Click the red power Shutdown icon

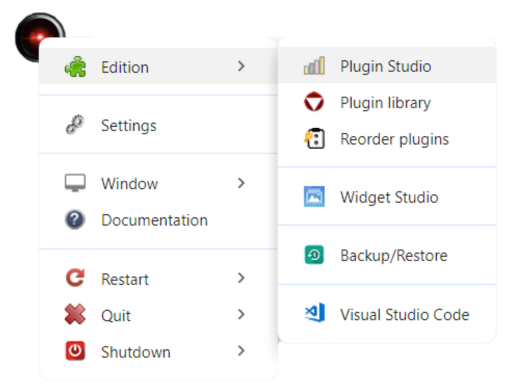pos(75,351)
